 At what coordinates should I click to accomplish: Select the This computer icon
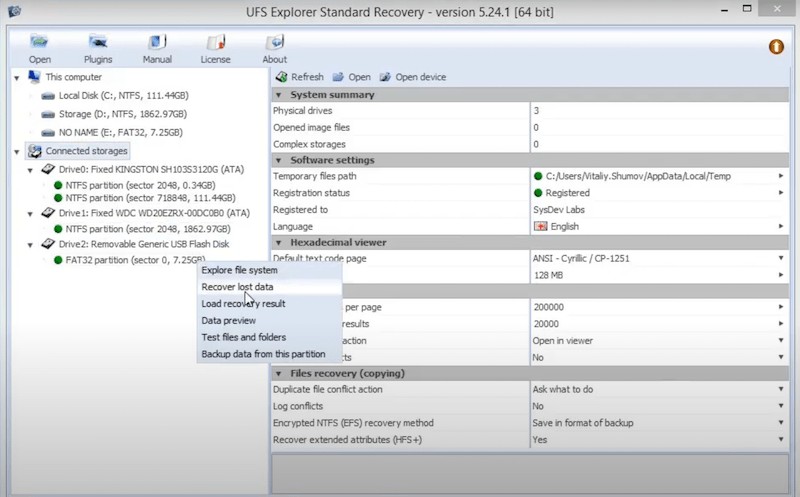34,77
